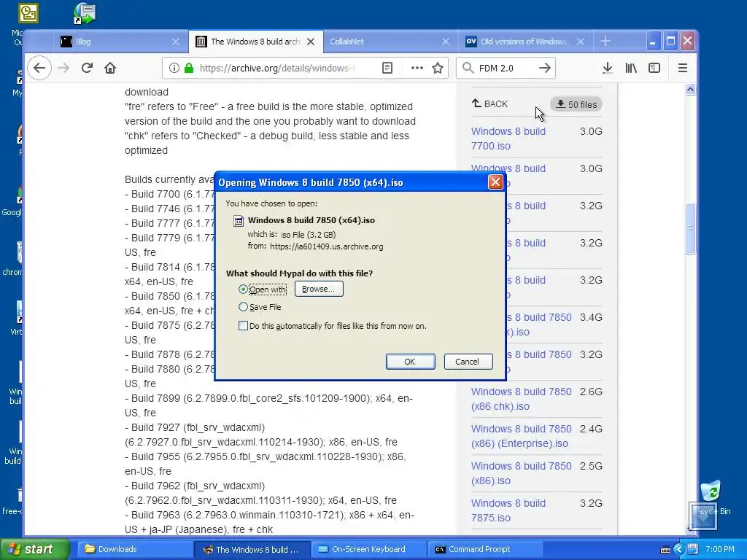The image size is (747, 560).
Task: Close the Old versions of Windows tab
Action: [x=581, y=42]
